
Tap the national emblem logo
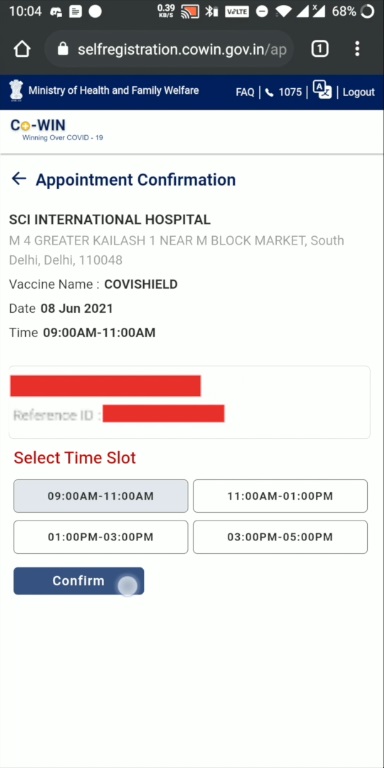[16, 91]
